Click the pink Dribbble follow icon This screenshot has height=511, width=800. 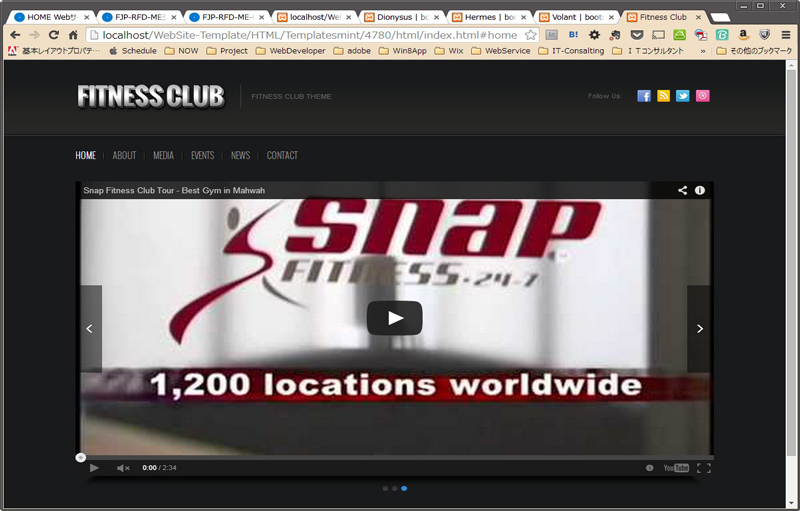(x=703, y=96)
